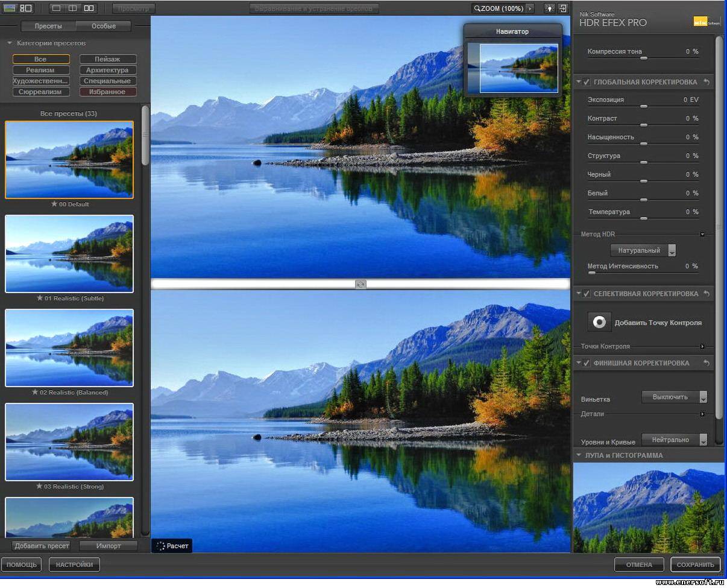
Task: Reset the Финишная корректировка section arrow
Action: coord(707,363)
